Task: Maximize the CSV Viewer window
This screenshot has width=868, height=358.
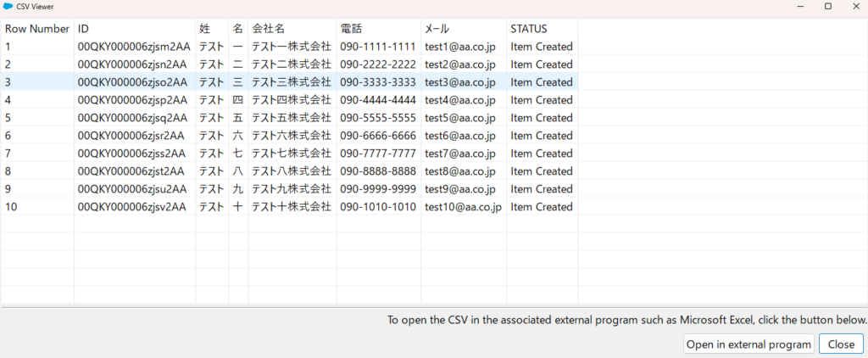Action: click(827, 6)
